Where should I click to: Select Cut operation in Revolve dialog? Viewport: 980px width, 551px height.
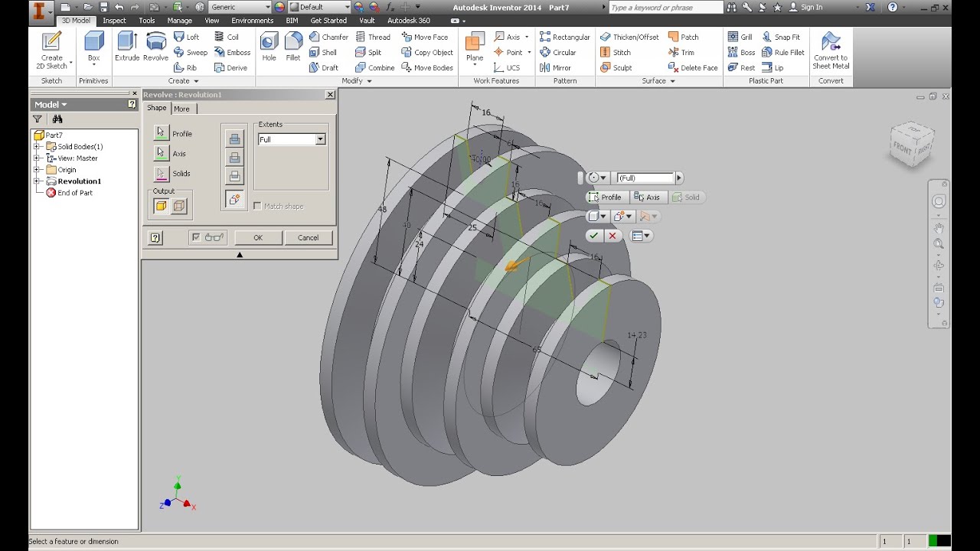(234, 157)
